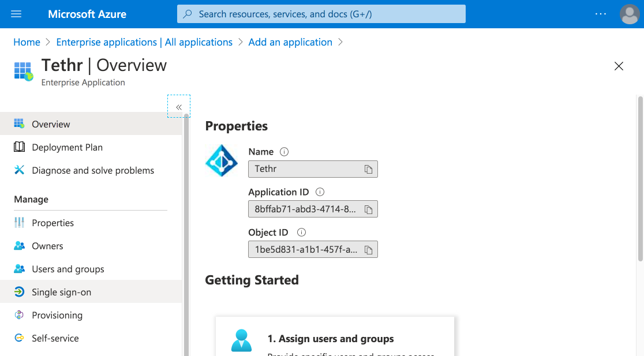View the Application ID info tooltip
The image size is (644, 356).
click(x=320, y=192)
